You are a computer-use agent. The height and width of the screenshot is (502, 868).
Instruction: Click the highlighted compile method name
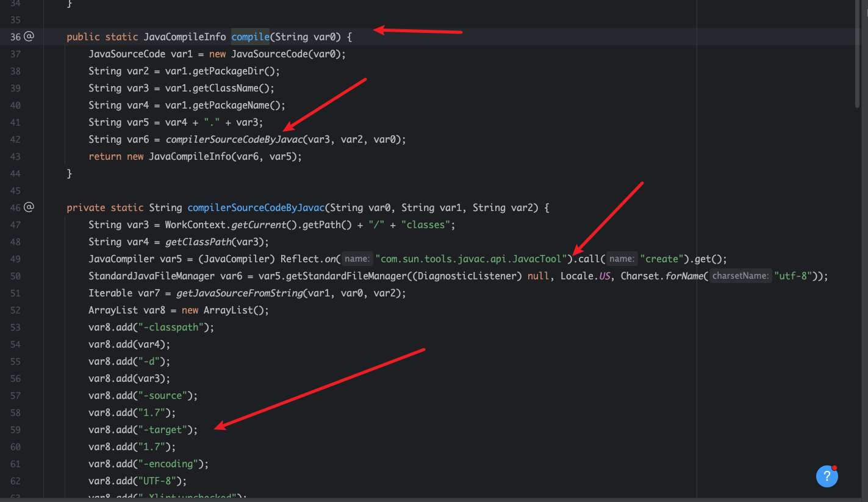[250, 37]
